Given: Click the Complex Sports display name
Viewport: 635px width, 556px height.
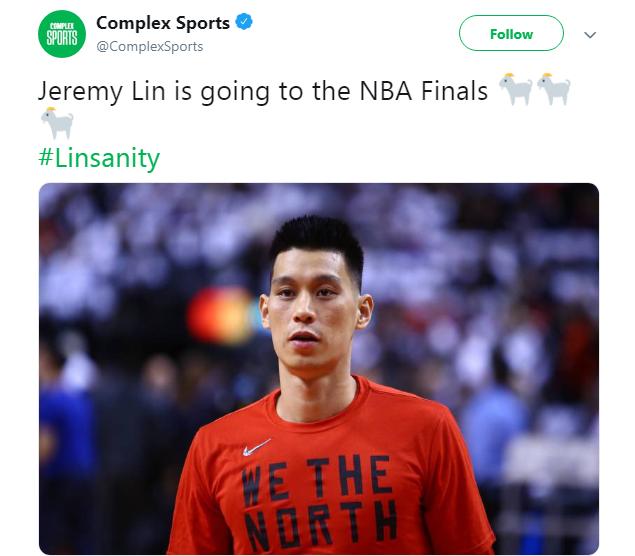Looking at the screenshot, I should click(163, 23).
